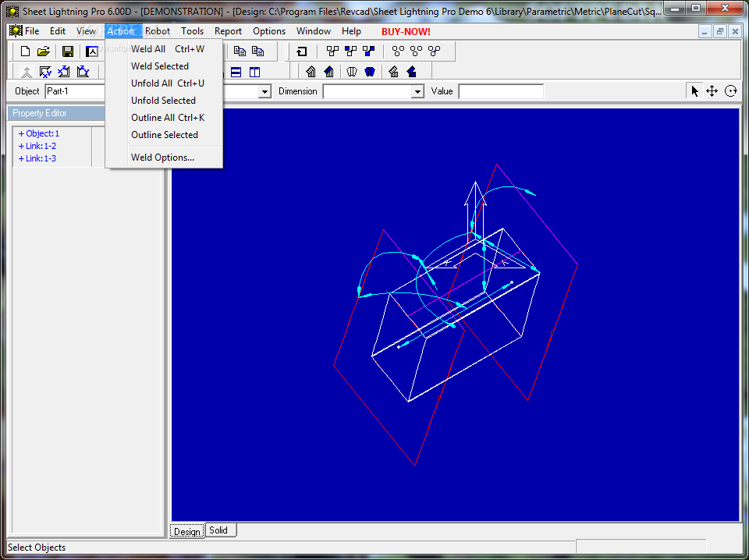Click the wireframe unfolded pattern icon

[x=352, y=72]
